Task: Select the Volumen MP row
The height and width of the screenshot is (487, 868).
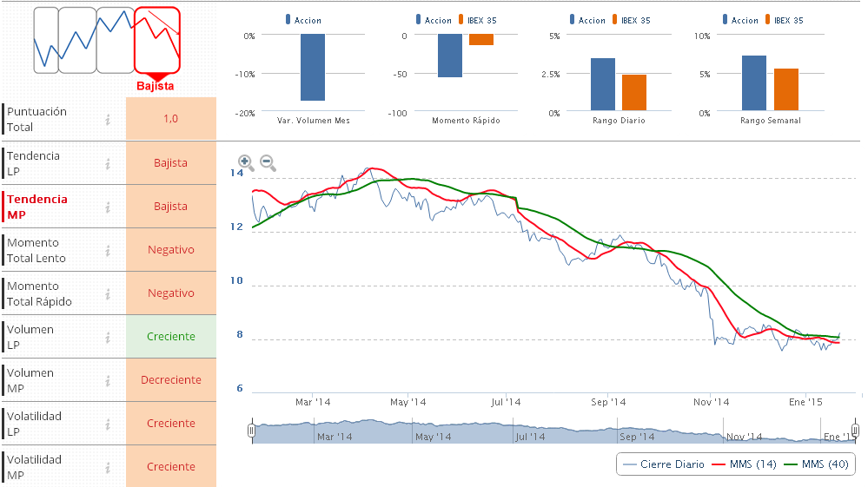Action: (x=109, y=380)
